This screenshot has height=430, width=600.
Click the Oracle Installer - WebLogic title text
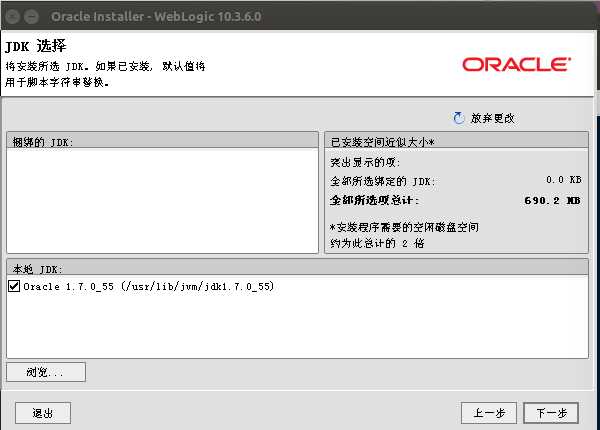pos(156,16)
